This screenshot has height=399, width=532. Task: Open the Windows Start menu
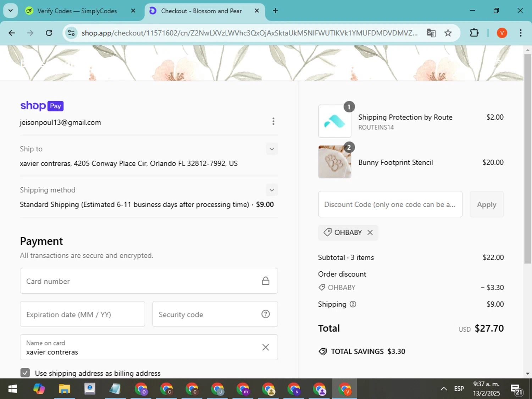pyautogui.click(x=12, y=389)
